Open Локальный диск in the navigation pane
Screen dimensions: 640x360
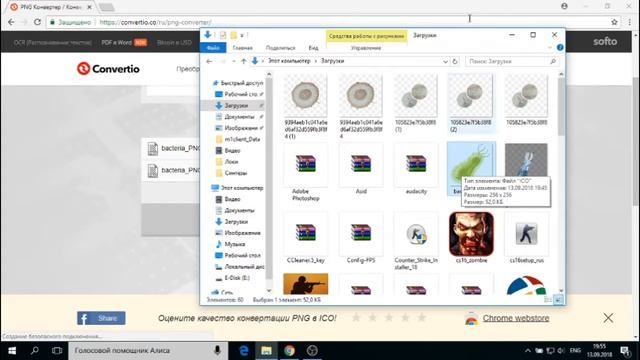[x=240, y=267]
